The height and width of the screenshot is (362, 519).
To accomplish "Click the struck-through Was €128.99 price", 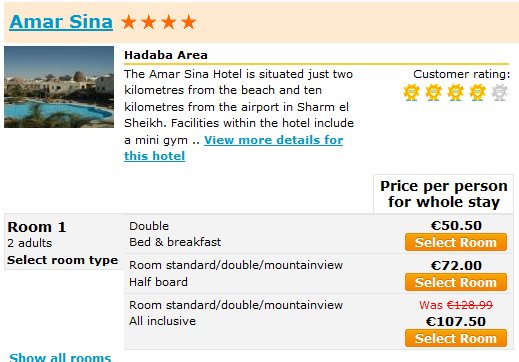I will pyautogui.click(x=456, y=305).
